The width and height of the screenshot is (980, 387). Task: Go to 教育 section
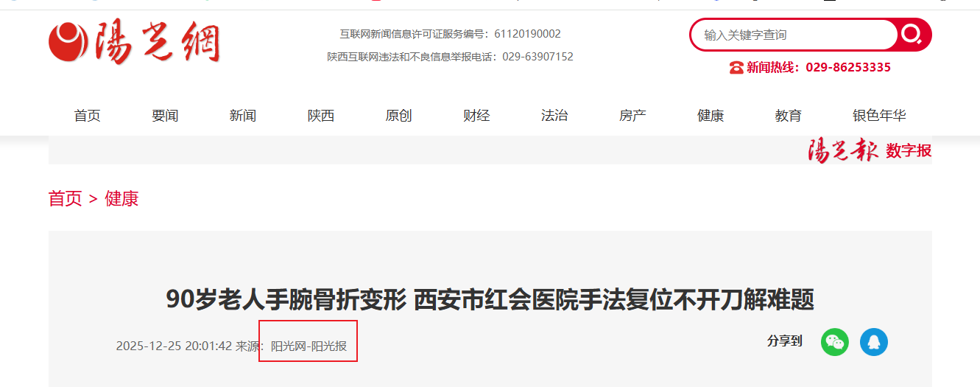point(789,116)
